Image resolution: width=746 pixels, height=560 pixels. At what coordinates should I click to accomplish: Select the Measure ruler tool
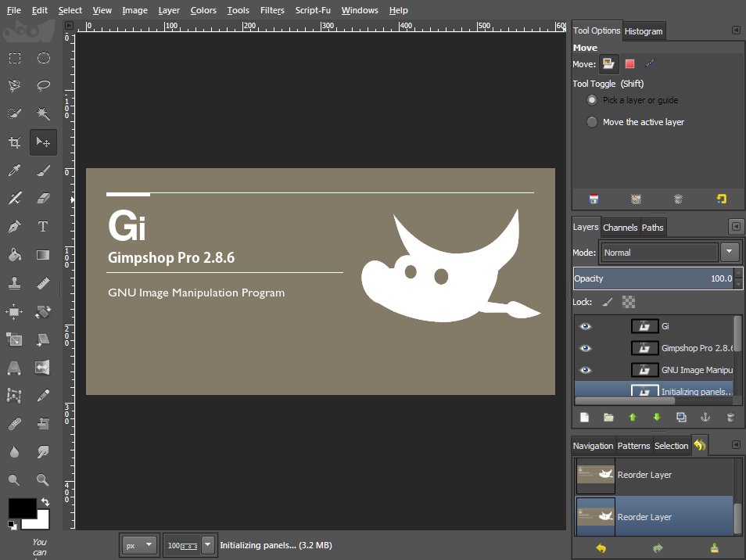(43, 283)
